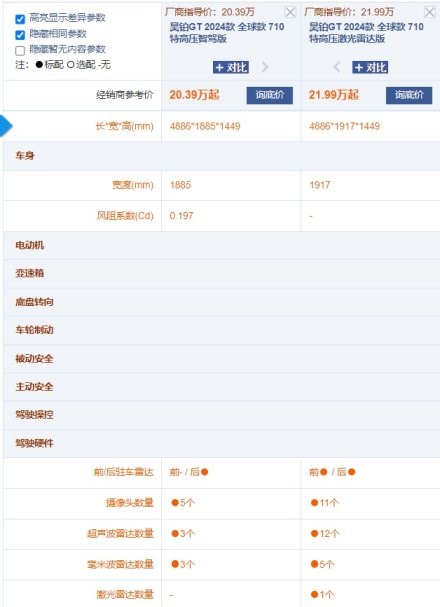This screenshot has width=440, height=607.
Task: Add the 特高压智驾版 to 对比
Action: click(x=231, y=67)
